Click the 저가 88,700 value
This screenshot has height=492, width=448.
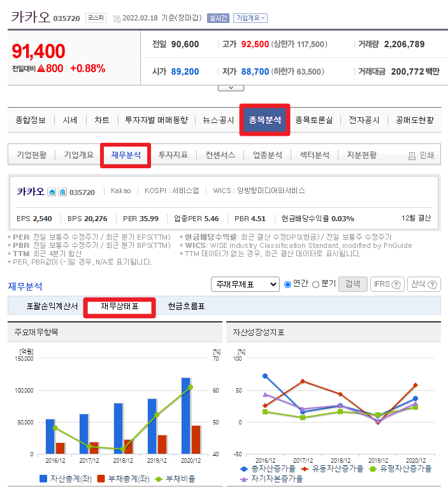255,72
